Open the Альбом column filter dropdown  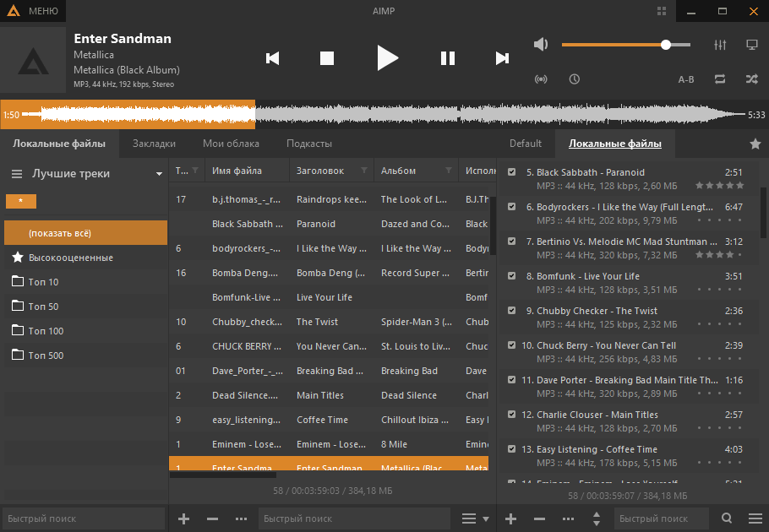pos(449,171)
